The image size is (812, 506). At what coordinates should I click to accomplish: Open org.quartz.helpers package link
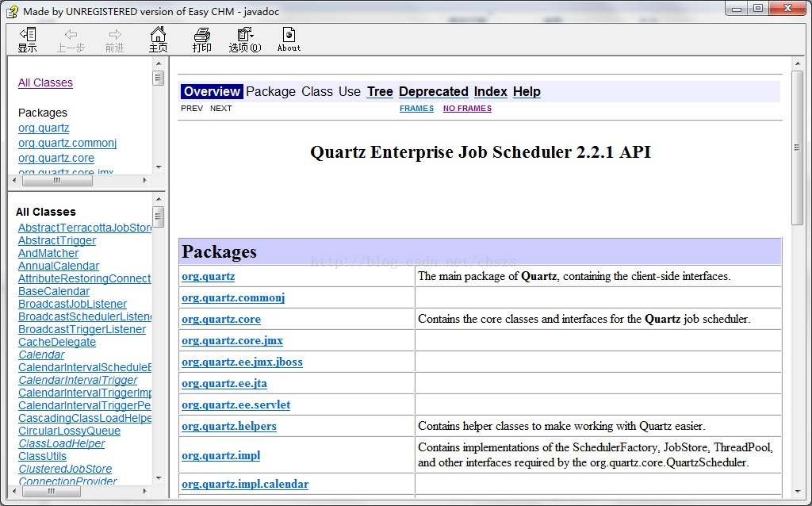229,426
